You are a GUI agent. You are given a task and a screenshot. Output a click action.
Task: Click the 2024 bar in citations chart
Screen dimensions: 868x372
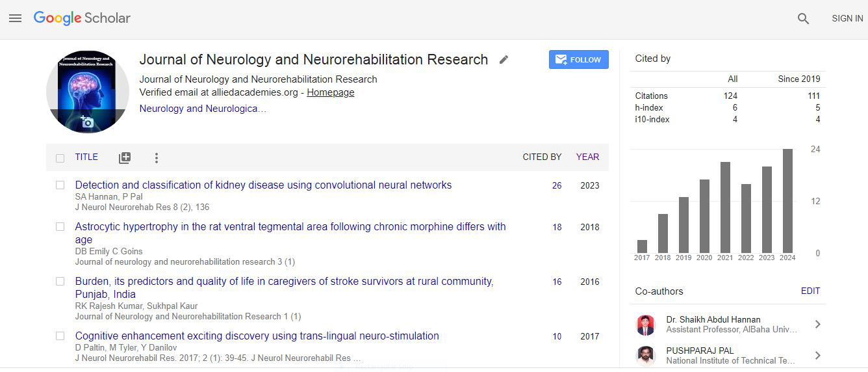(x=787, y=201)
